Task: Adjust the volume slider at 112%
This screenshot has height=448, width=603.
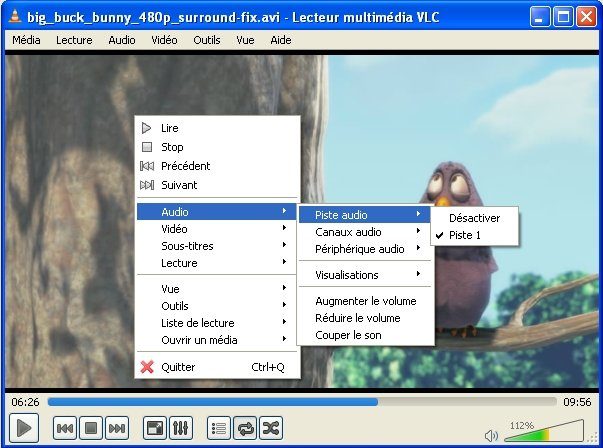Action: (544, 432)
